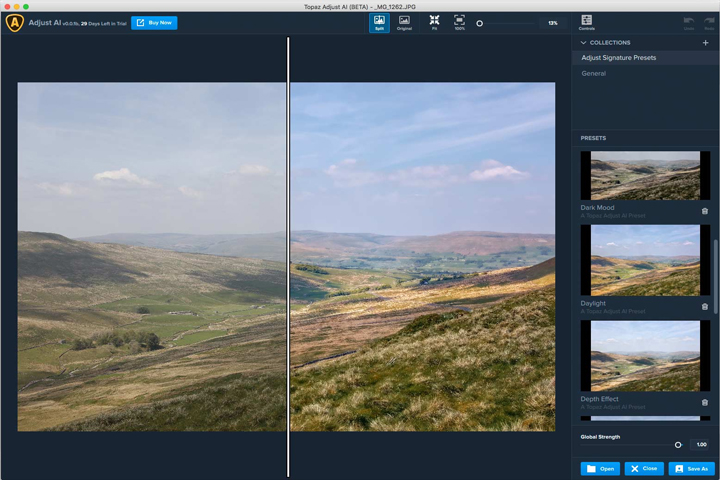Delete the Dark Mood preset via trash icon

(705, 211)
